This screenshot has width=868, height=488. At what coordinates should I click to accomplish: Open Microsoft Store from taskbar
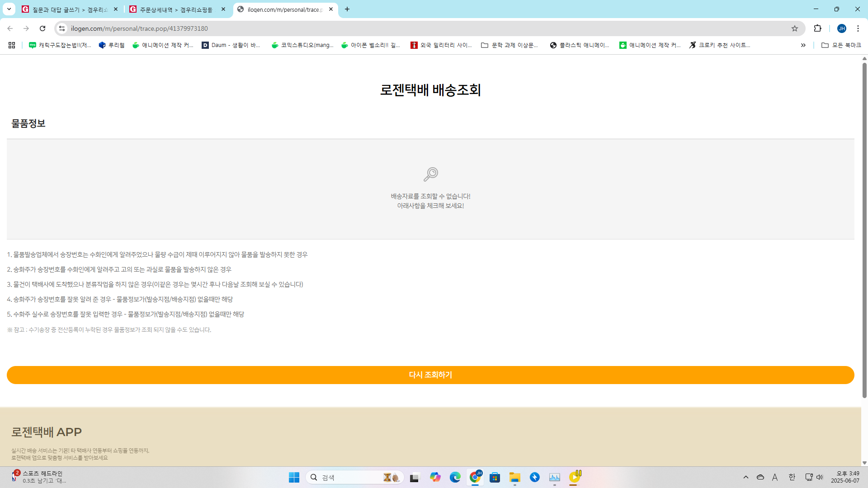(495, 477)
